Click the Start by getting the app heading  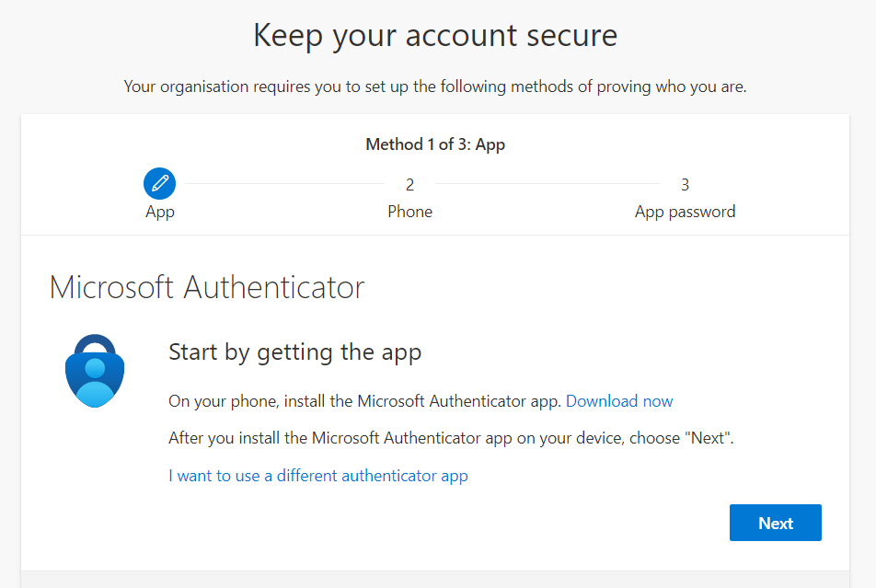click(x=294, y=352)
